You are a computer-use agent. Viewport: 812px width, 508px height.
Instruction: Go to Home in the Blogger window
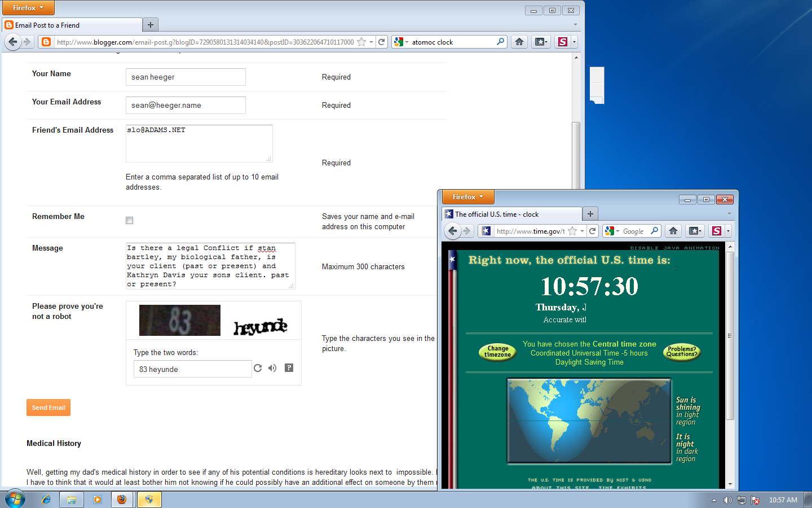click(519, 42)
